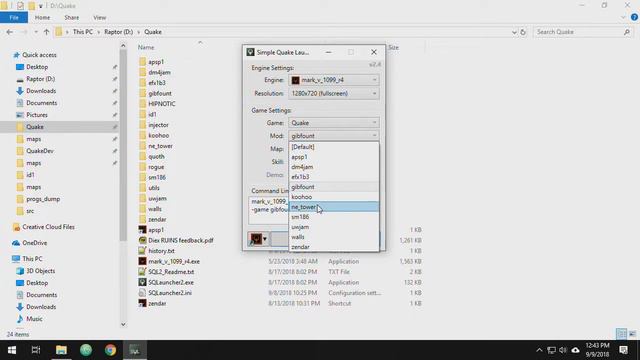Open the Share ribbon tab
This screenshot has width=640, height=360.
pos(71,18)
